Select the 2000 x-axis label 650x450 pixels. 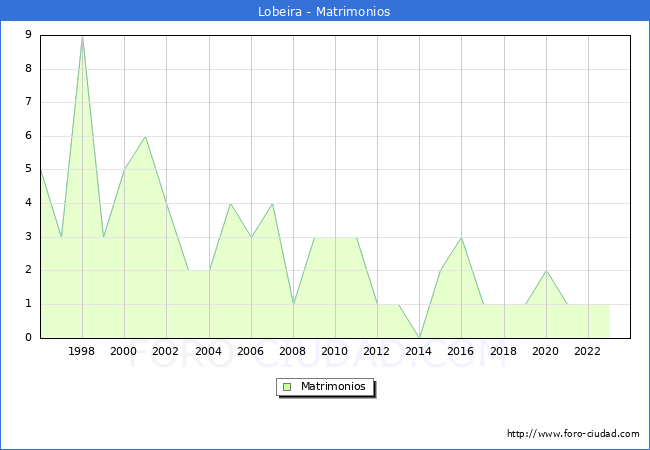tap(124, 352)
